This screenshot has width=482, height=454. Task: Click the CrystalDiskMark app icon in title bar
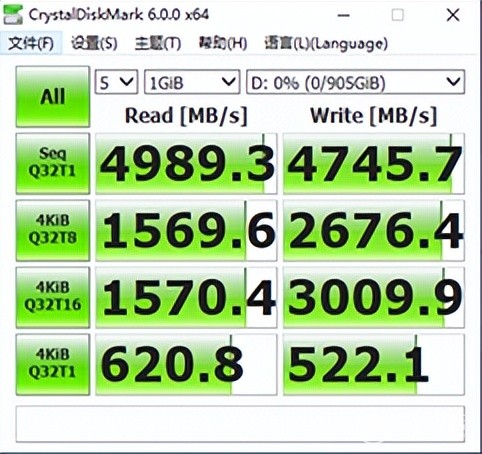click(13, 15)
